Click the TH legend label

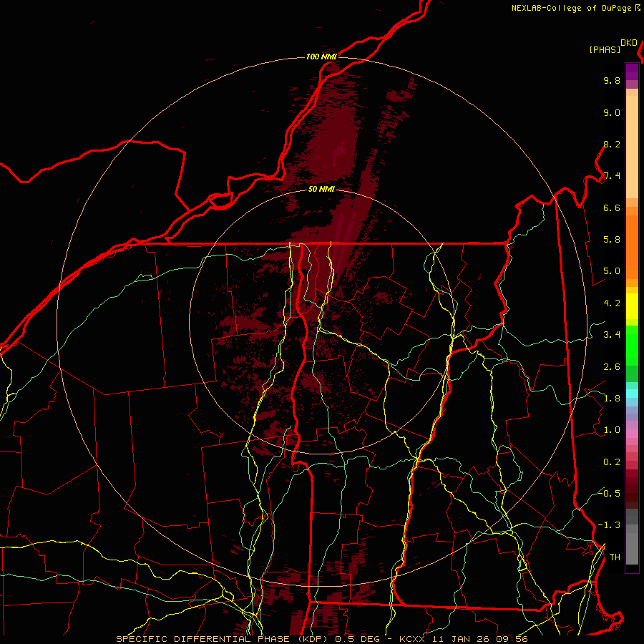(x=615, y=557)
